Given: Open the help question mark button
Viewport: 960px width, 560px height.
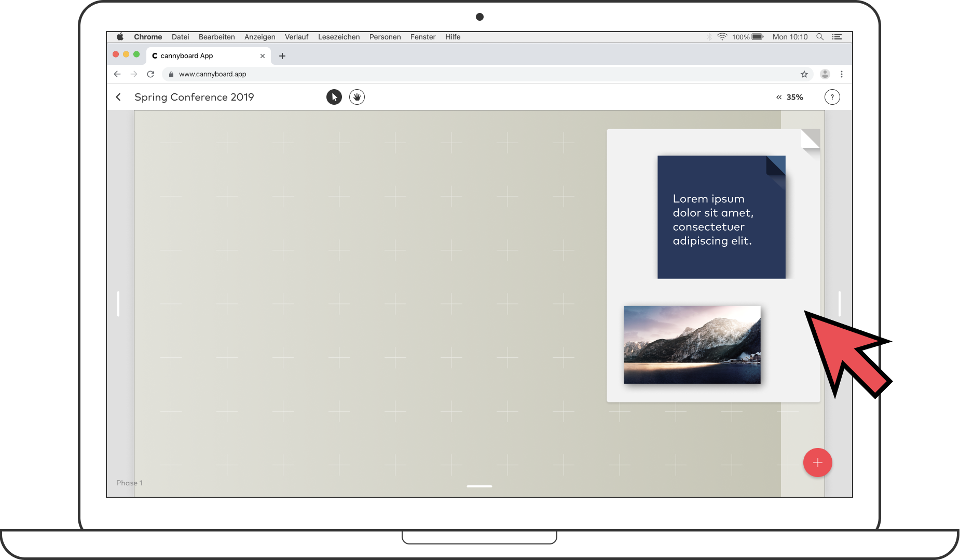Looking at the screenshot, I should pyautogui.click(x=832, y=97).
